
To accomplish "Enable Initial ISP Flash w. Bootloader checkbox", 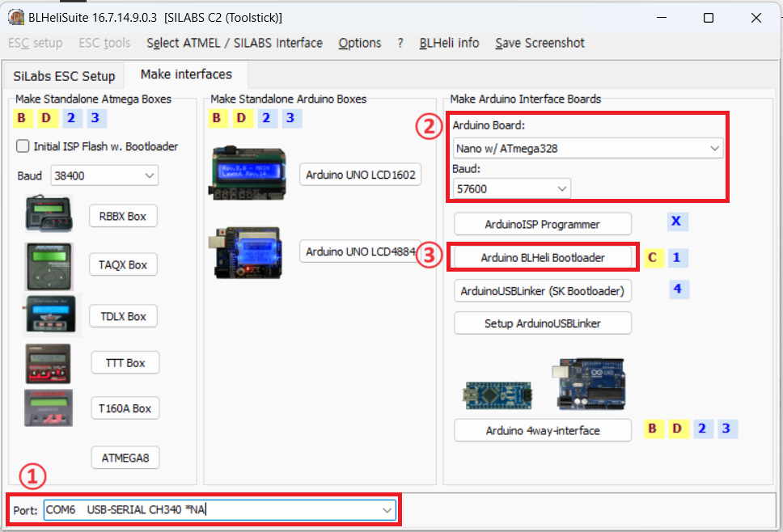I will coord(23,146).
